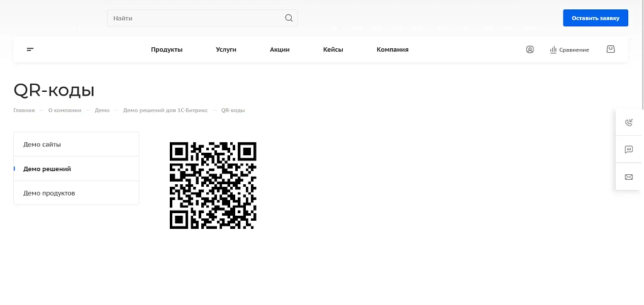Click the chat message side icon
The width and height of the screenshot is (644, 305).
click(629, 150)
